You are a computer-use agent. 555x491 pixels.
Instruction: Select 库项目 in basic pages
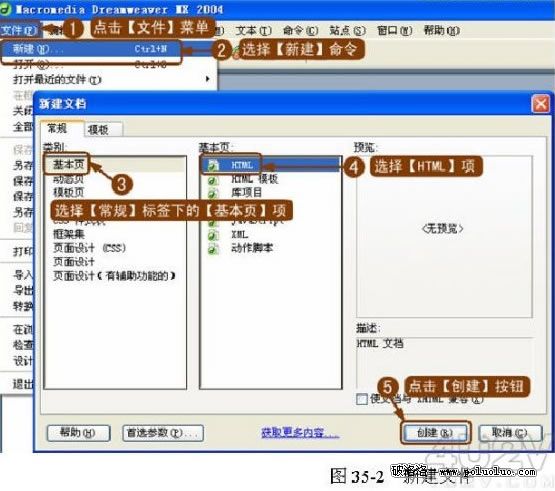[247, 193]
